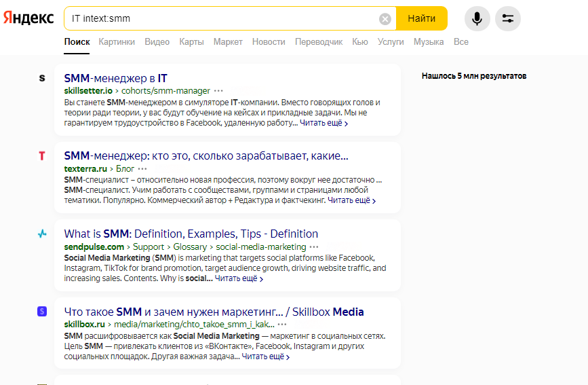Open three-dot menu of sendpulse result

314,246
